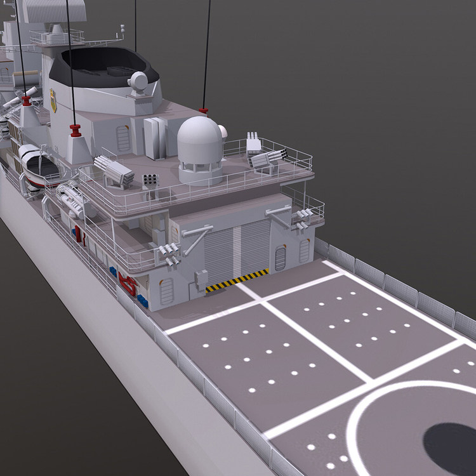Screen dimensions: 476x476
Task: Select the red life ring on hull side
Action: coord(128,284)
